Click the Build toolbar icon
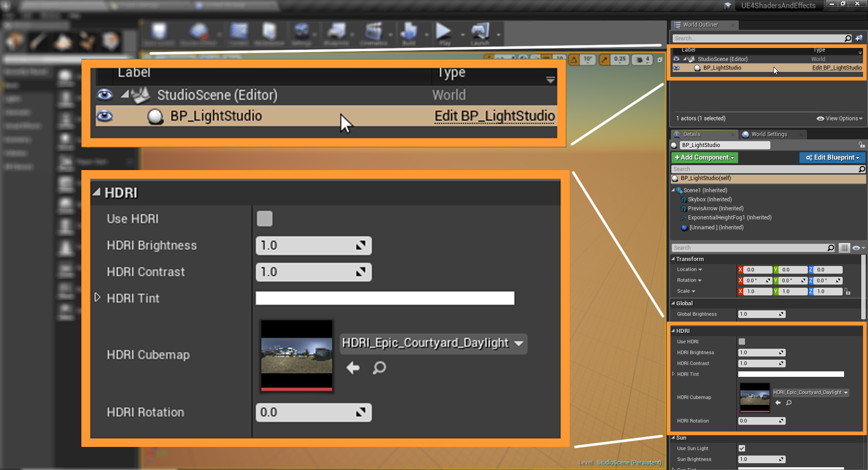This screenshot has height=470, width=868. 409,32
